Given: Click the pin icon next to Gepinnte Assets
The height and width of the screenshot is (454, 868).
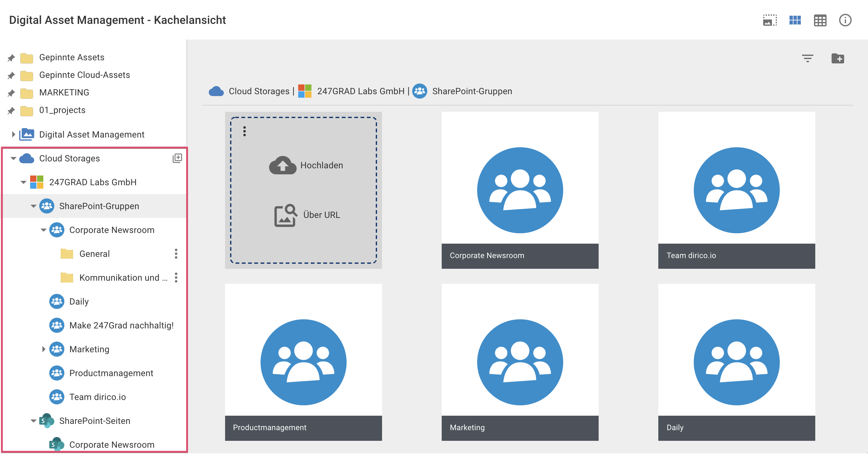Looking at the screenshot, I should coord(11,58).
